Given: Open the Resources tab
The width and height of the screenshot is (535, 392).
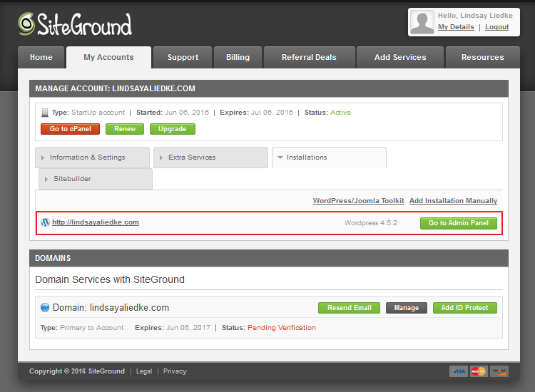Looking at the screenshot, I should [x=483, y=57].
